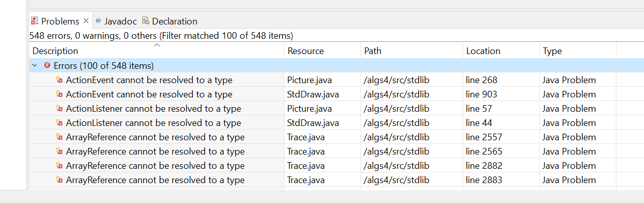Viewport: 644px width, 203px height.
Task: Click /algs4/src/stdlib path on line 2883 row
Action: [x=397, y=180]
